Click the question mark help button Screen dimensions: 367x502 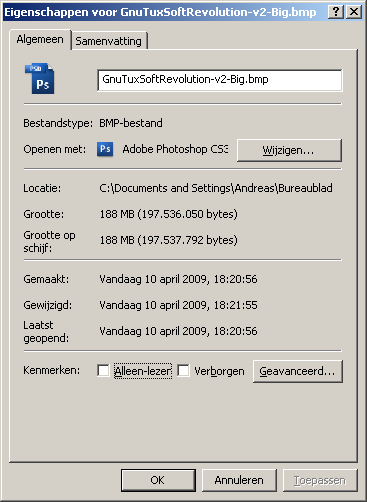pos(336,12)
